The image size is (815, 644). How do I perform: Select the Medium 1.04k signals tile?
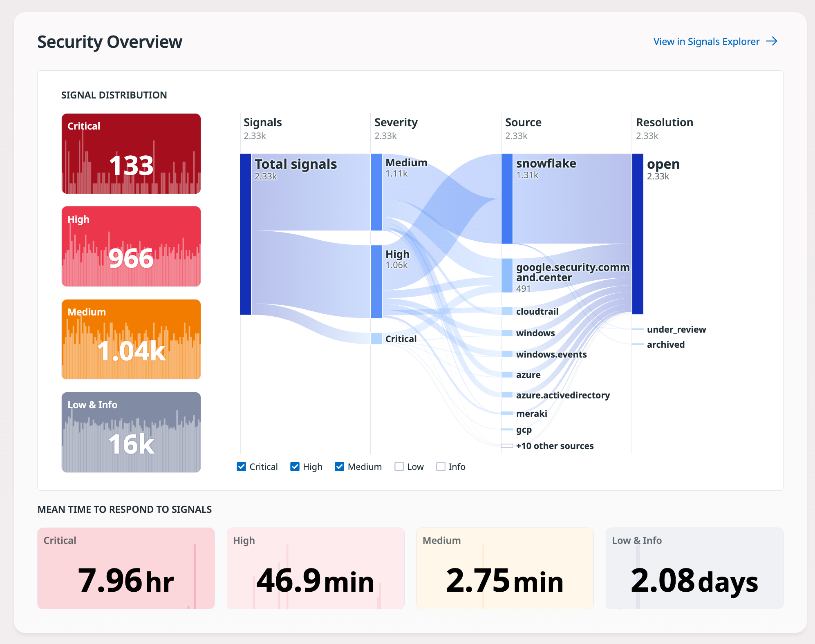click(x=131, y=340)
